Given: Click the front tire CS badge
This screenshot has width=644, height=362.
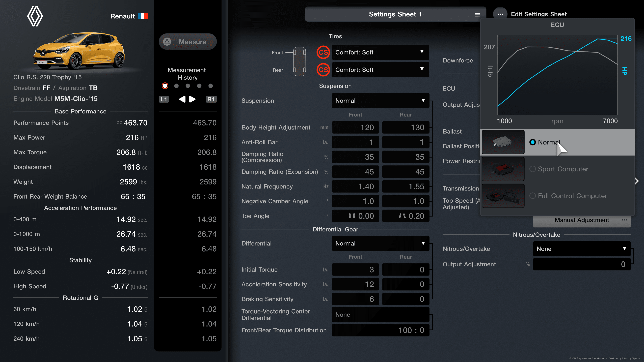Looking at the screenshot, I should [x=323, y=52].
